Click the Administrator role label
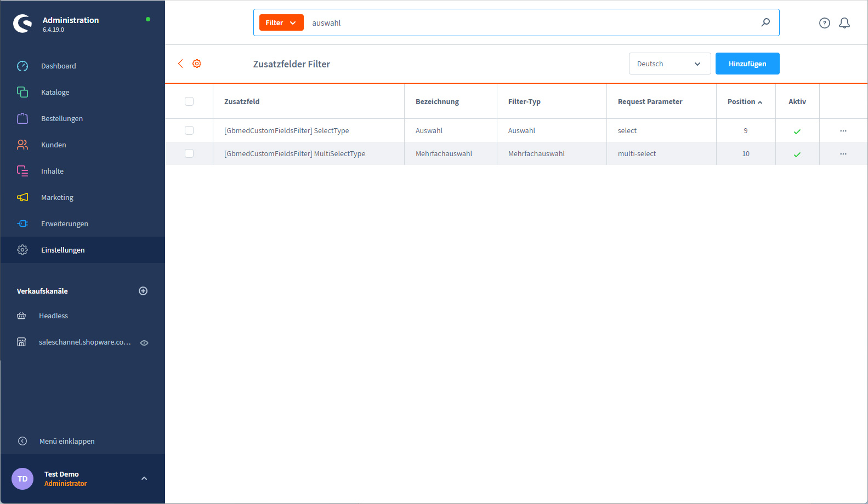Screen dimensions: 868x504 [x=66, y=483]
